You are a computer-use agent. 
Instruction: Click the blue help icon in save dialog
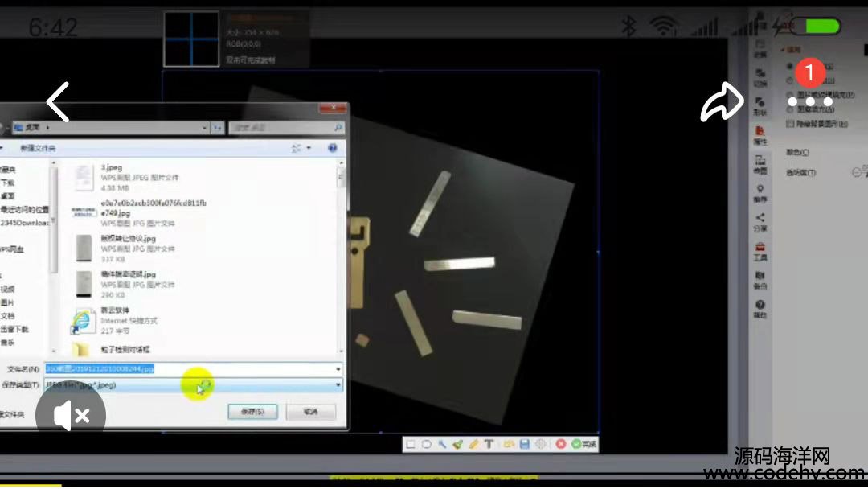coord(332,148)
